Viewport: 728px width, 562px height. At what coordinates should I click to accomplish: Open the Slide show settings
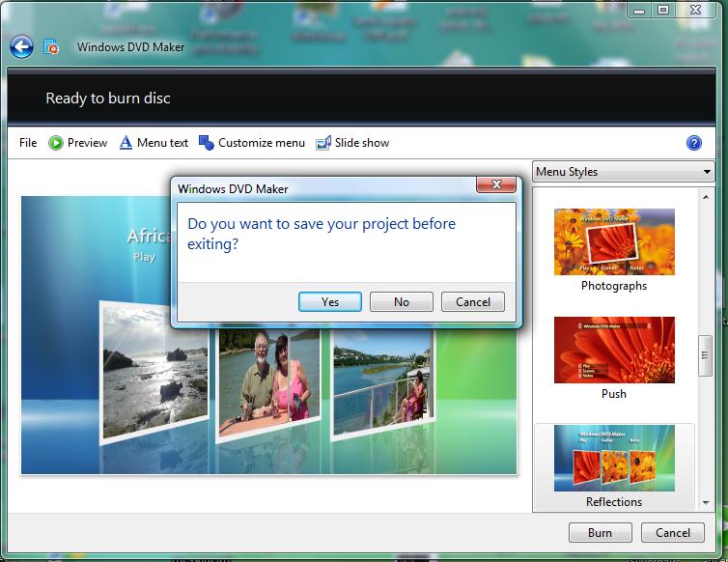tap(362, 143)
